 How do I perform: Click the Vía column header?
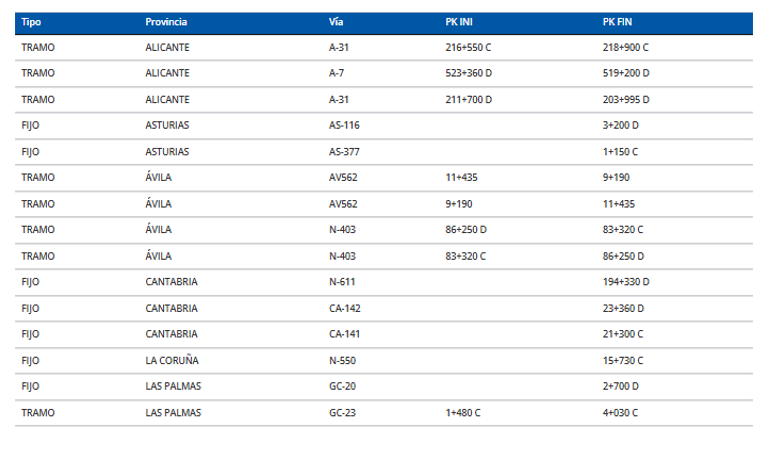point(336,22)
